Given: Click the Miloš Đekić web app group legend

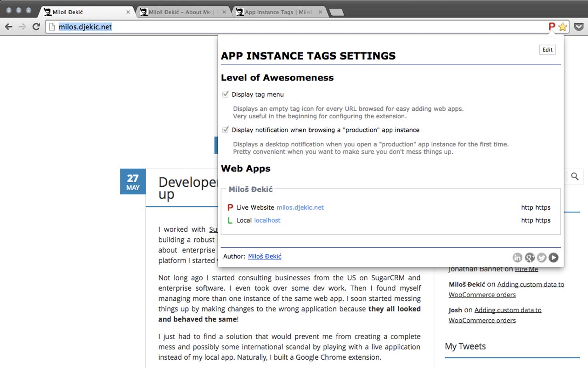Looking at the screenshot, I should [x=251, y=189].
